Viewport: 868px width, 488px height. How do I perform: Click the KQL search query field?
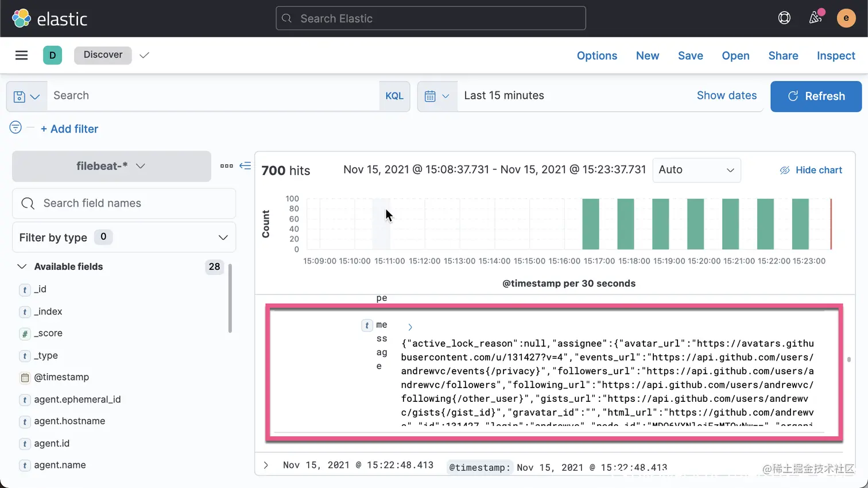212,96
